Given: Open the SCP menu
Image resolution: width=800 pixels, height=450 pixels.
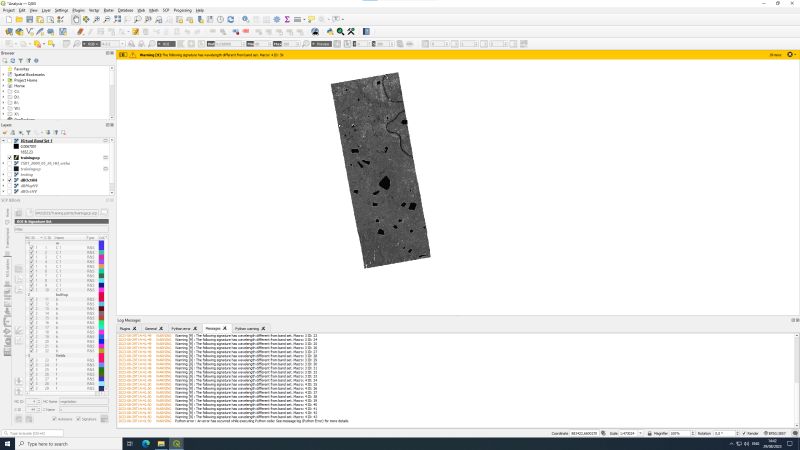Looking at the screenshot, I should coord(166,10).
